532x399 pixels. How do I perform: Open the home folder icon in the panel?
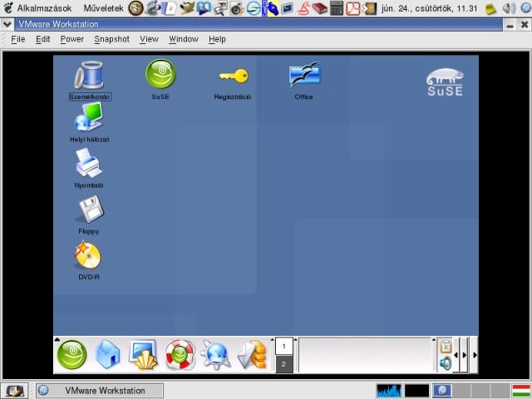point(108,355)
